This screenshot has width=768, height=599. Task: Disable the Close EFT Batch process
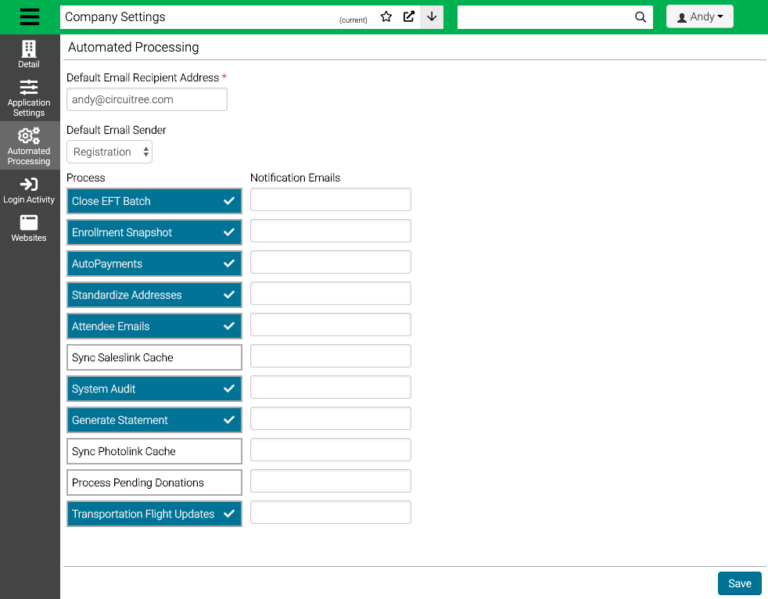[x=154, y=201]
